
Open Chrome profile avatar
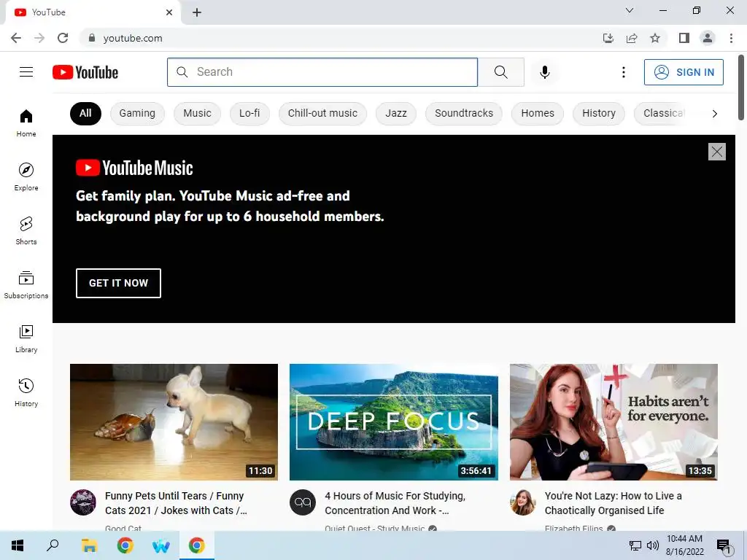tap(708, 38)
